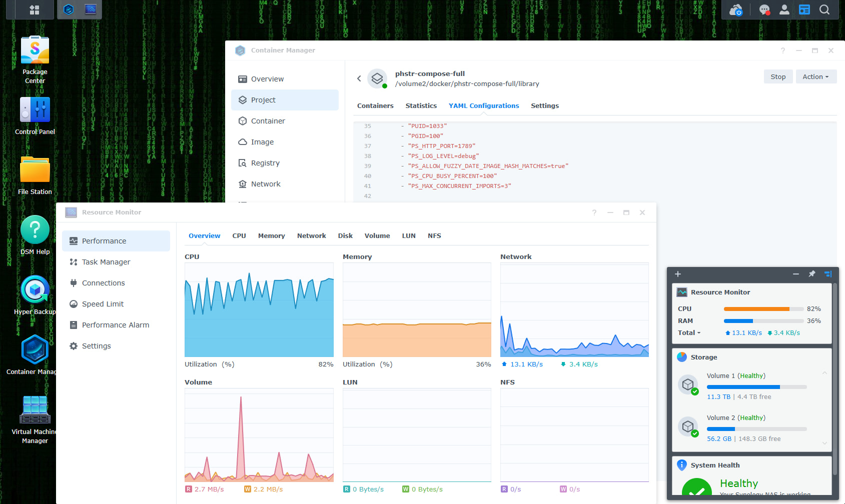Image resolution: width=845 pixels, height=504 pixels.
Task: Toggle the widgets panel icon in top bar
Action: [804, 9]
